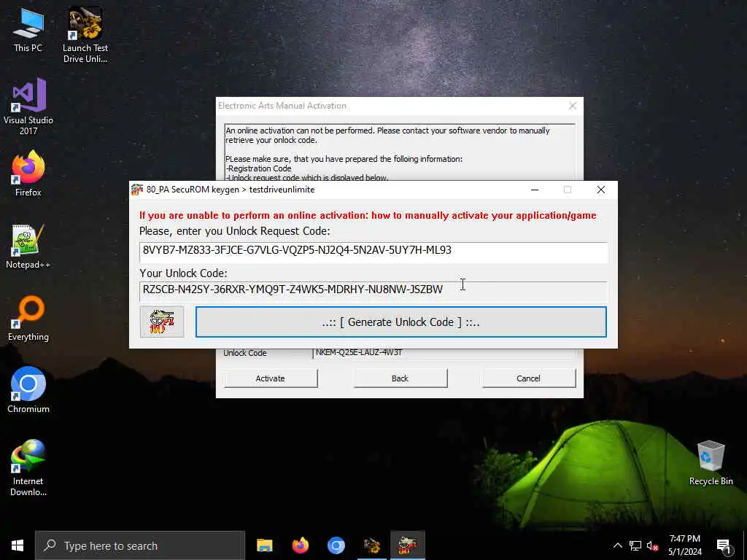Click the 'Your Unlock Code:' label
Screen dimensions: 747x560
(183, 273)
